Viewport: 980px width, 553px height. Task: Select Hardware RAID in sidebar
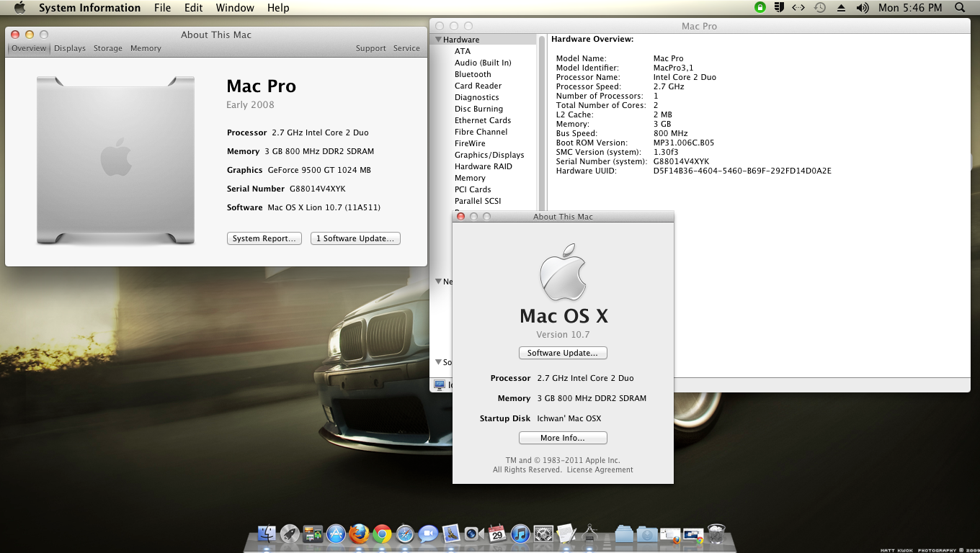[483, 166]
